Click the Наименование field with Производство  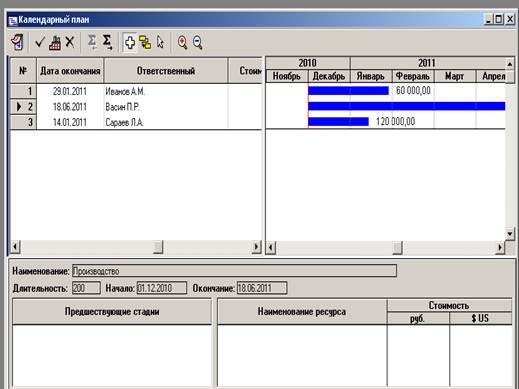point(234,271)
